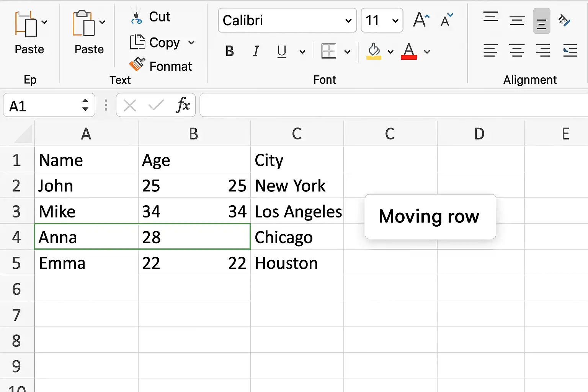Click the decrease font size icon
Image resolution: width=588 pixels, height=392 pixels.
pos(446,20)
